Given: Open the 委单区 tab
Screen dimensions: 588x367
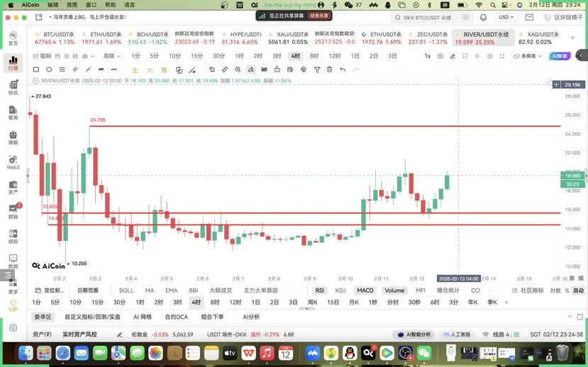Looking at the screenshot, I should (x=43, y=317).
